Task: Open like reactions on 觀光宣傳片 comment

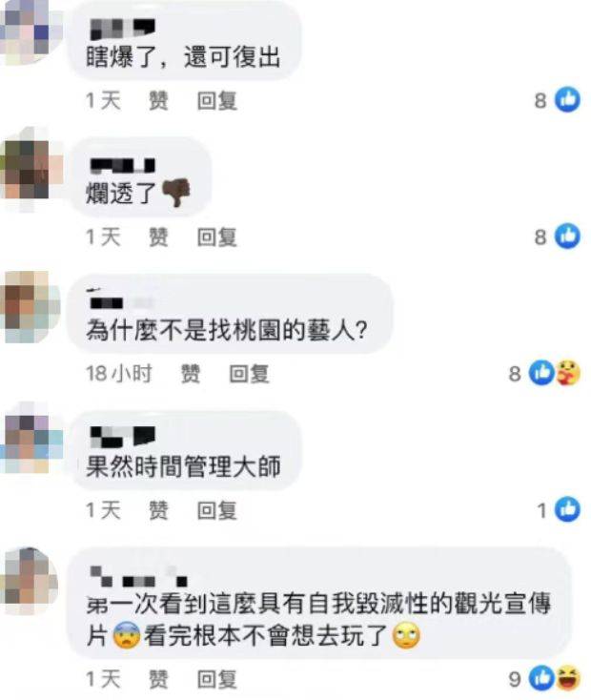Action: click(x=541, y=678)
